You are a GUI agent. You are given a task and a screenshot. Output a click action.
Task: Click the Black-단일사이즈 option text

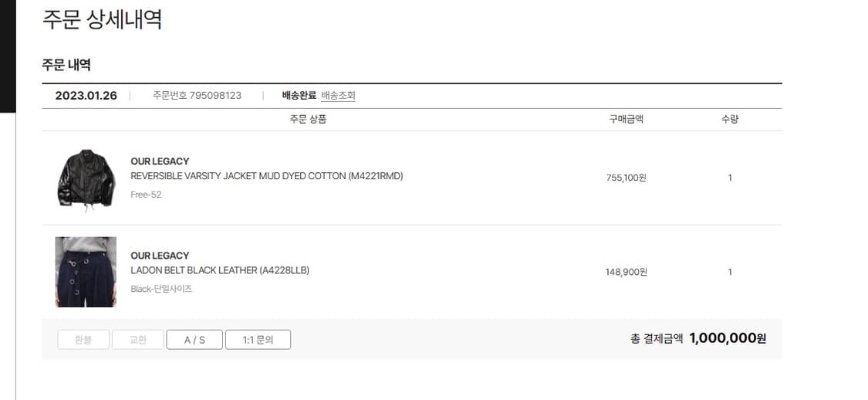click(x=161, y=289)
